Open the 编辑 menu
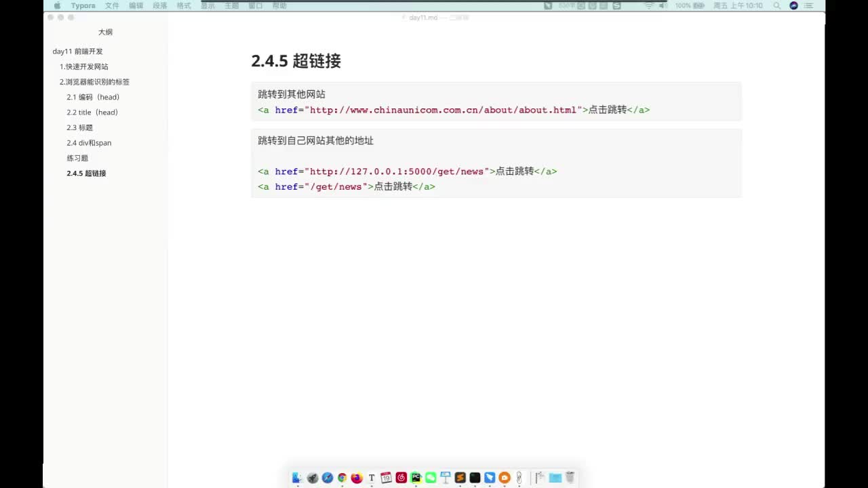868x488 pixels. [136, 5]
